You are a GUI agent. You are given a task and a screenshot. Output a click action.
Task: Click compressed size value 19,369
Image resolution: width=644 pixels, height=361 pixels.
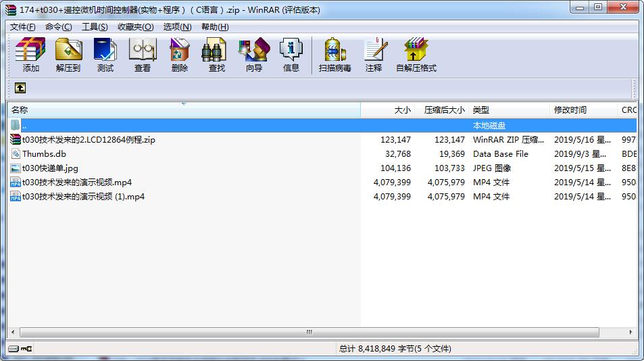(x=452, y=154)
